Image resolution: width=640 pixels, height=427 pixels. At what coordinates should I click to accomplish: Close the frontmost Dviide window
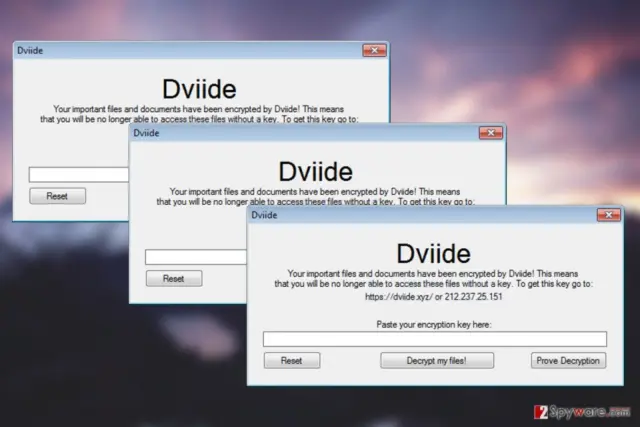click(609, 215)
